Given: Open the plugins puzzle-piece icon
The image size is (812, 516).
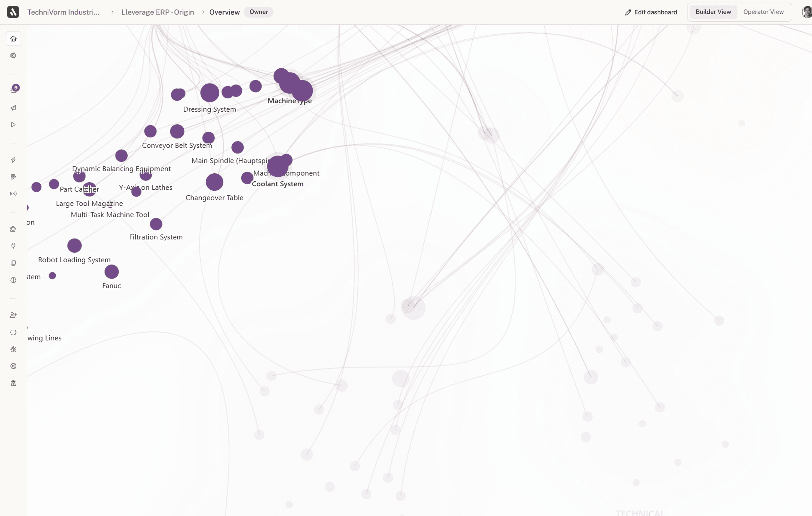Looking at the screenshot, I should (x=13, y=229).
